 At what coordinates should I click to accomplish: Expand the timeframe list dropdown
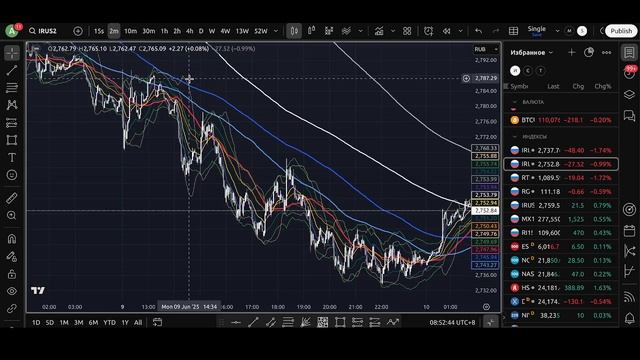[x=276, y=31]
